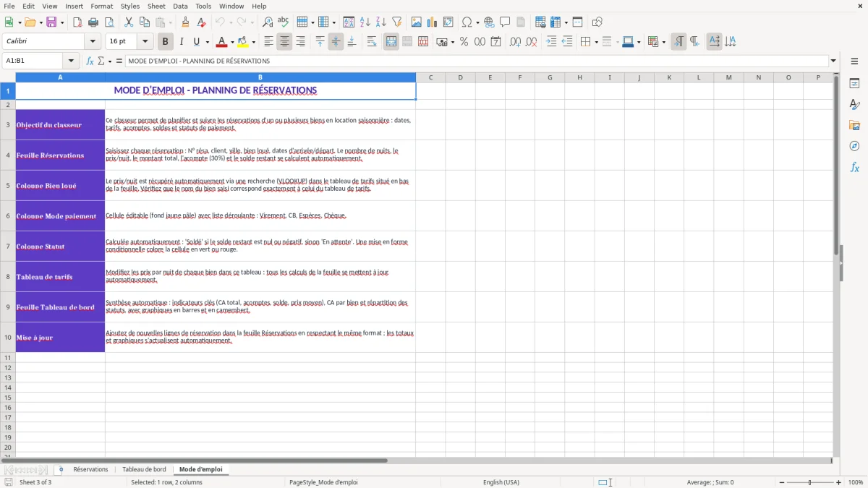Open sidebar Properties panel
The image size is (868, 488).
[x=854, y=84]
